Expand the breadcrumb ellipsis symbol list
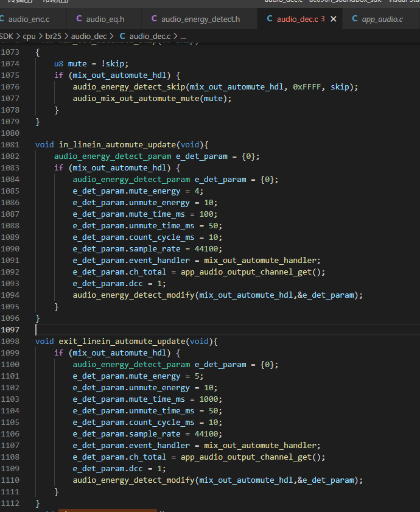This screenshot has width=420, height=512. pos(183,37)
